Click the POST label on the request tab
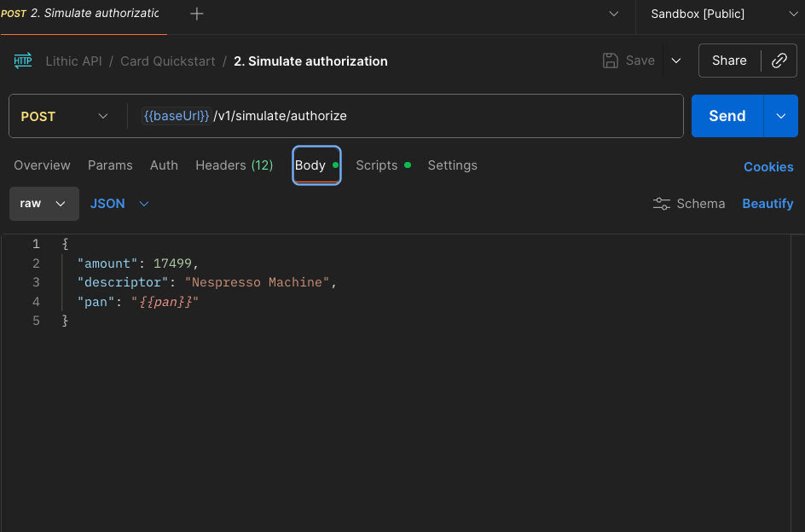The height and width of the screenshot is (532, 805). 14,13
